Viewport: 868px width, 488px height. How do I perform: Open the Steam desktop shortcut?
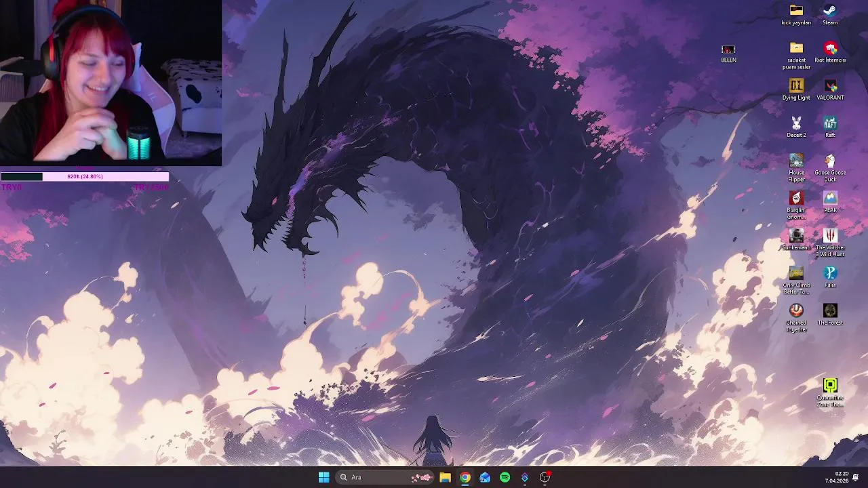[x=830, y=15]
